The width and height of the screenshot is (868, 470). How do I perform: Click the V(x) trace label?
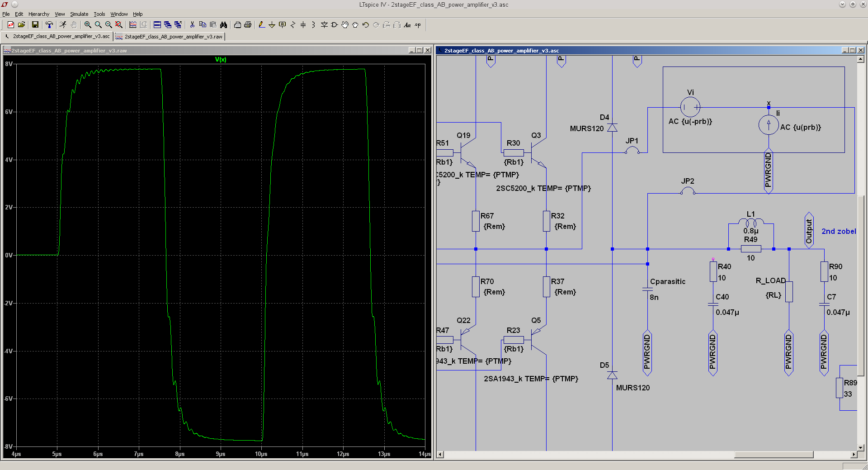point(221,59)
